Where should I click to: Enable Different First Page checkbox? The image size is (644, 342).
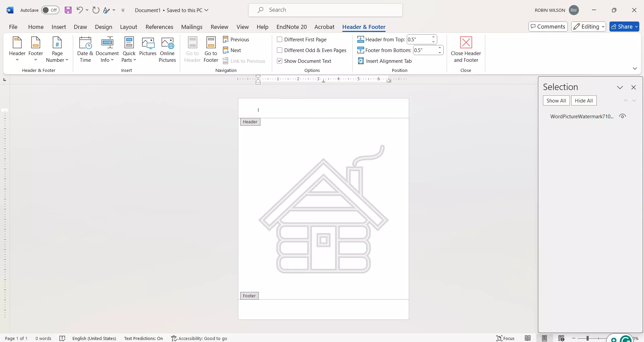point(280,40)
